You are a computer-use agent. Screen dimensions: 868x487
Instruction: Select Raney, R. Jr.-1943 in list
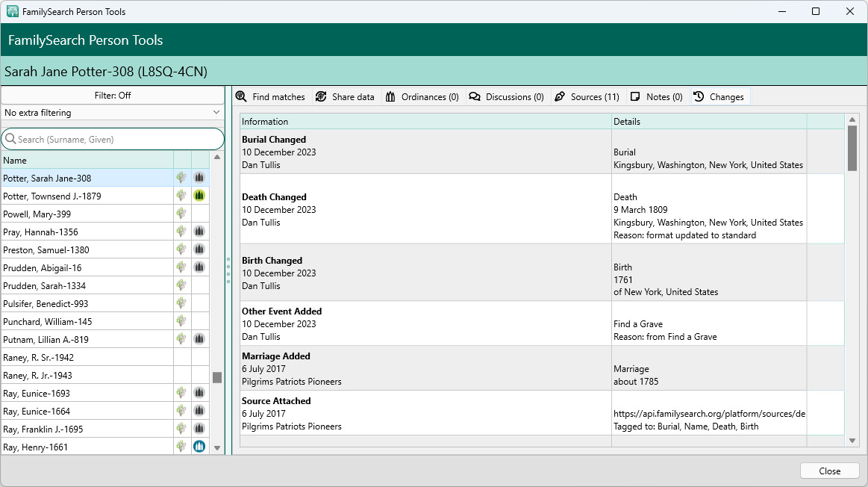tap(87, 375)
